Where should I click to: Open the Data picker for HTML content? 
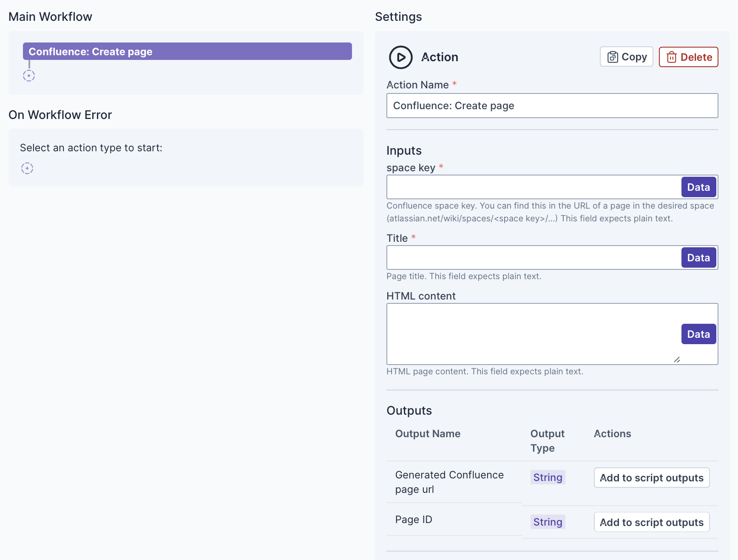(698, 334)
